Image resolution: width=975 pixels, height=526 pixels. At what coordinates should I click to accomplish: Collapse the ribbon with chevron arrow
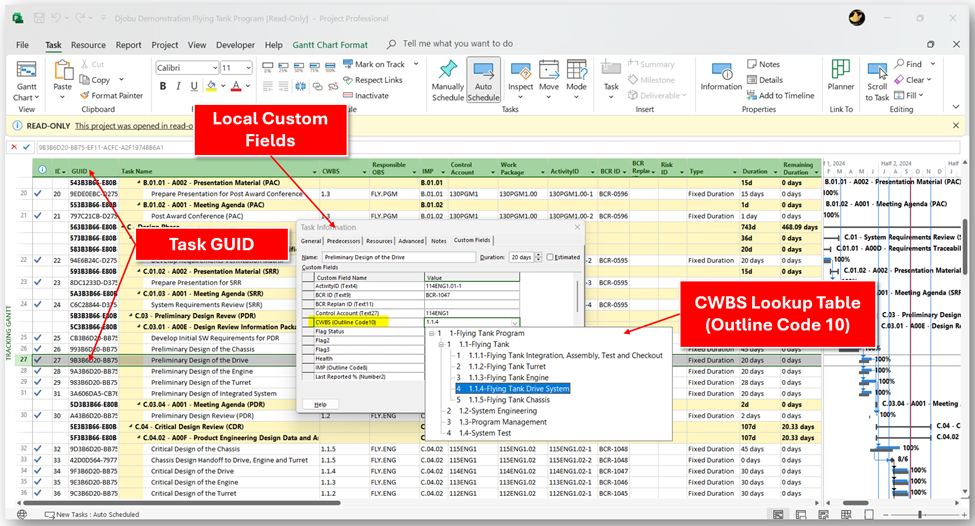tap(956, 108)
